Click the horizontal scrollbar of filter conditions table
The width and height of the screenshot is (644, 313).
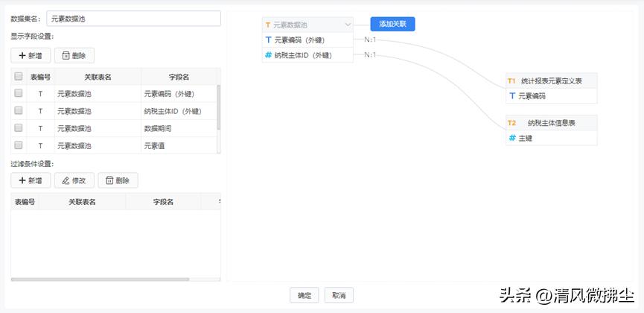coord(100,279)
